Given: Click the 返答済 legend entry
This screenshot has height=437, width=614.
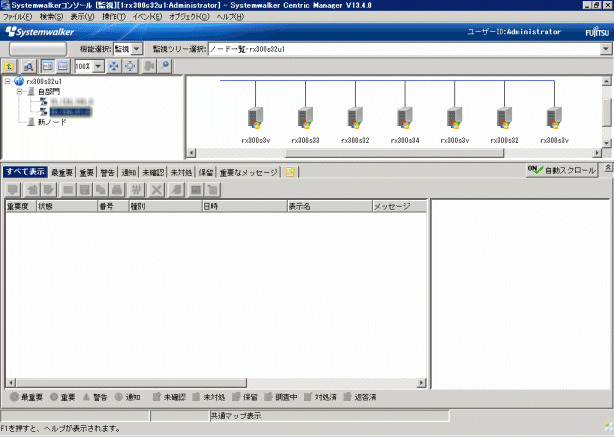Looking at the screenshot, I should click(360, 397).
